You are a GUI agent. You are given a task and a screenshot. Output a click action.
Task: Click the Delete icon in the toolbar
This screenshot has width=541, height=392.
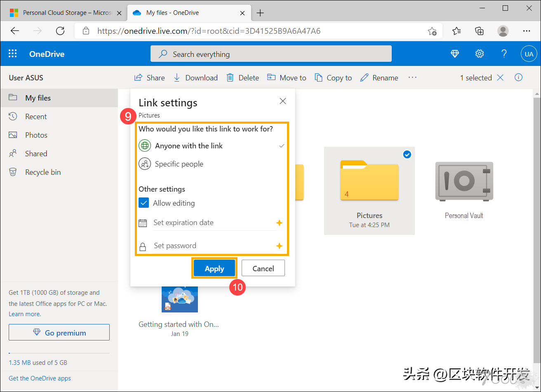tap(242, 77)
